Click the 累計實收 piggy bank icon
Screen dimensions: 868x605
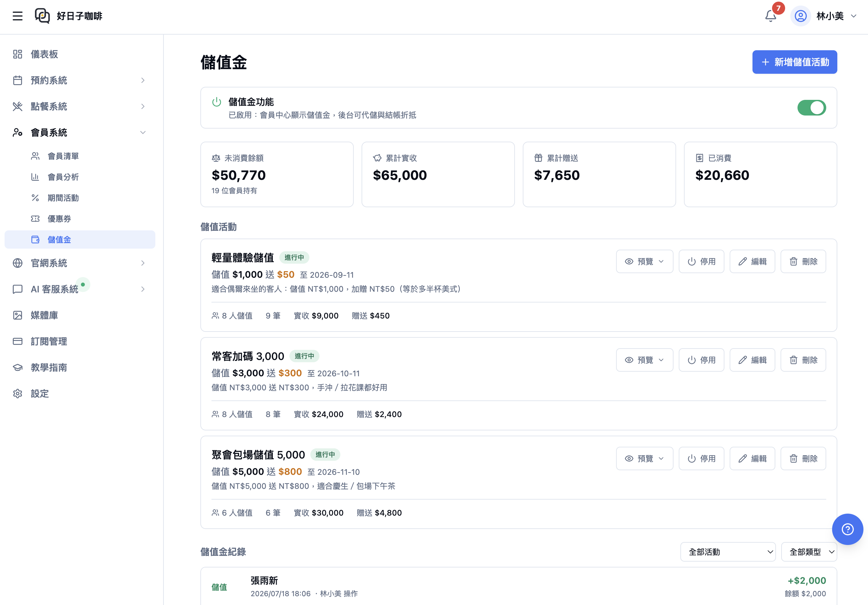point(377,158)
